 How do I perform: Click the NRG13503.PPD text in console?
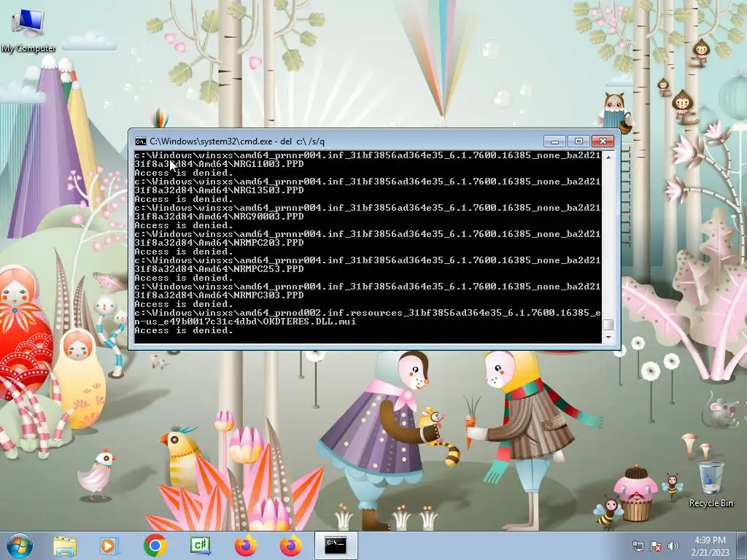pos(268,190)
